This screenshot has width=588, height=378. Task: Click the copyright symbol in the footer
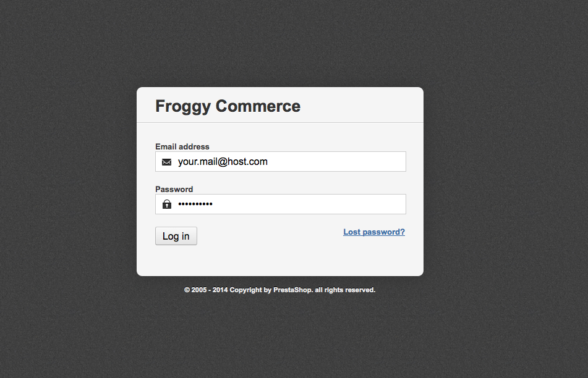tap(187, 290)
